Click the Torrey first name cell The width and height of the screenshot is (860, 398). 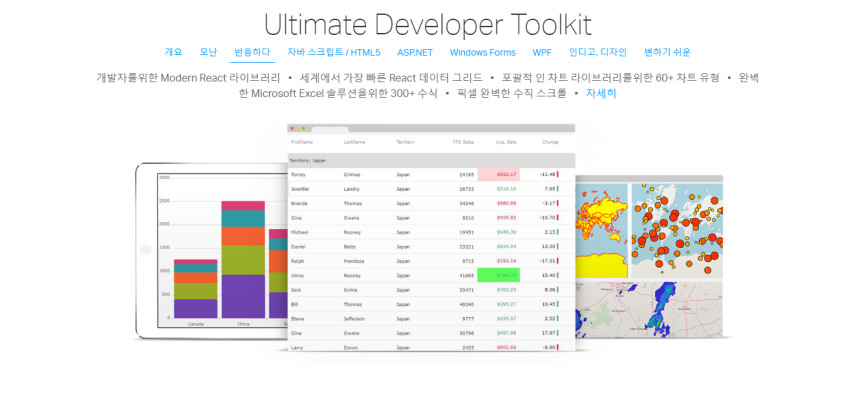(299, 175)
